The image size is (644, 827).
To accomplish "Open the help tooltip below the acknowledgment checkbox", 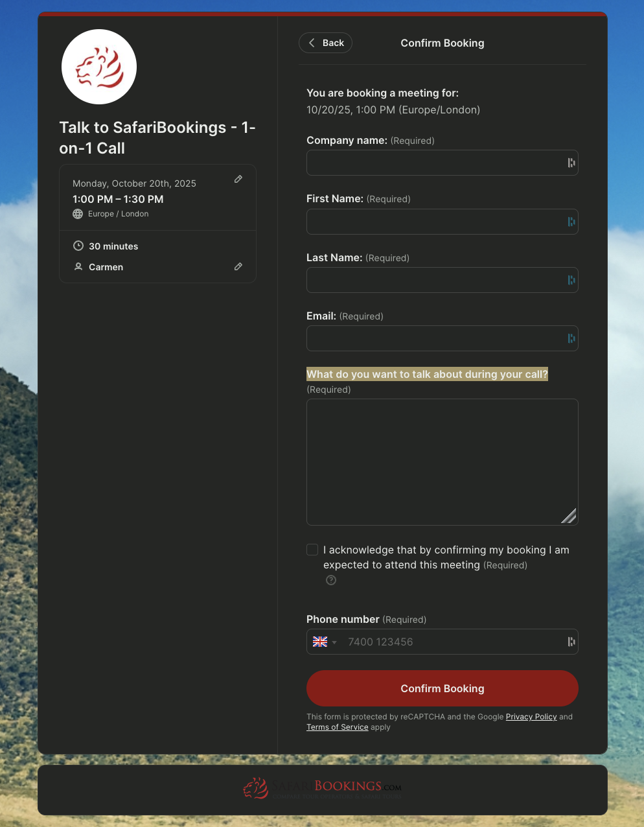I will pyautogui.click(x=330, y=580).
